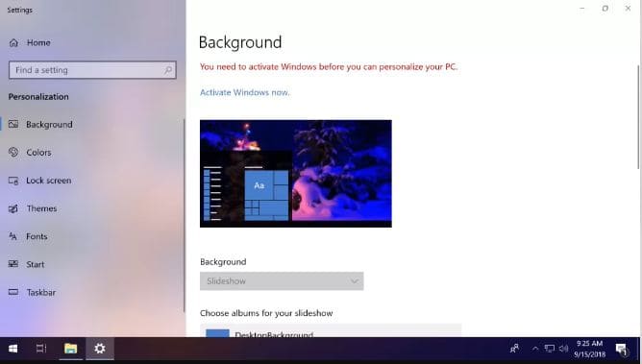Open Taskbar settings page

(41, 292)
